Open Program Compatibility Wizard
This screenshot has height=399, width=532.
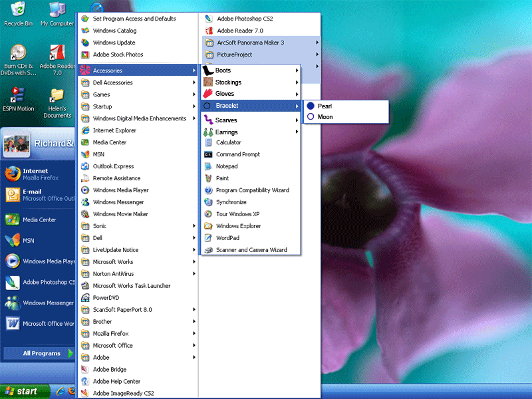point(251,190)
